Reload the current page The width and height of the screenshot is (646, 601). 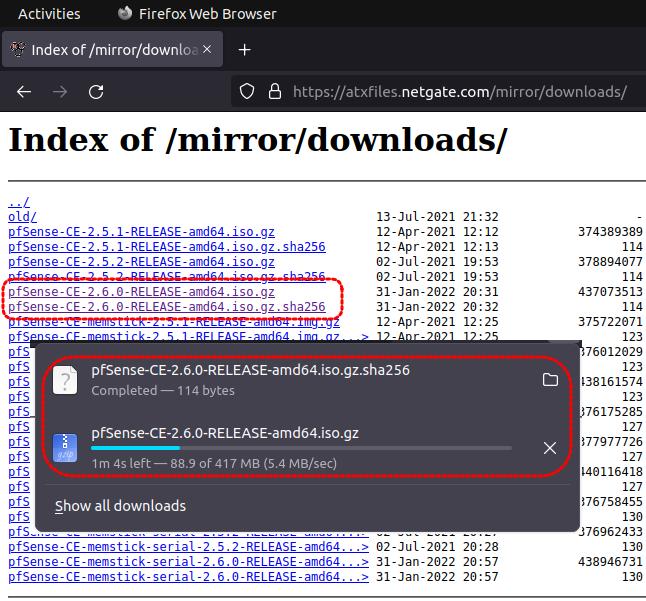pos(96,91)
